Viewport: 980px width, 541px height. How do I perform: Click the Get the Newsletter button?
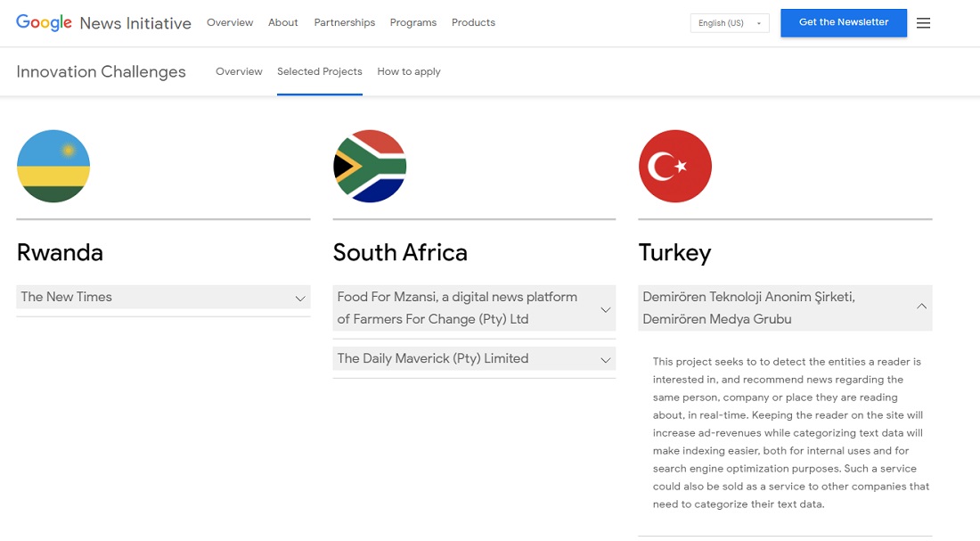click(x=844, y=22)
